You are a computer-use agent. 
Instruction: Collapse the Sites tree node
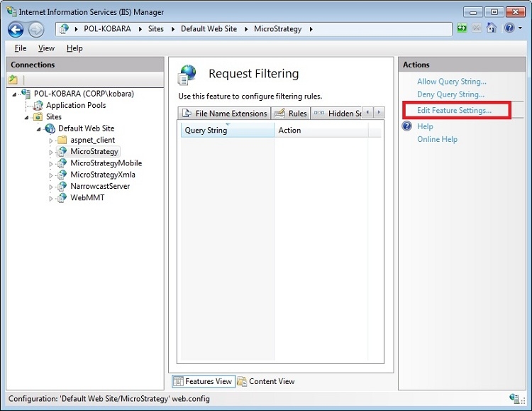tap(28, 117)
